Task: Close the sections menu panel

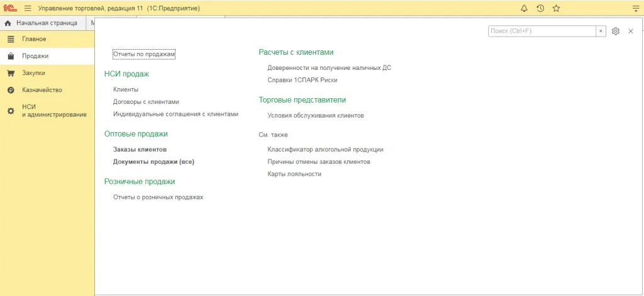Action: [630, 31]
